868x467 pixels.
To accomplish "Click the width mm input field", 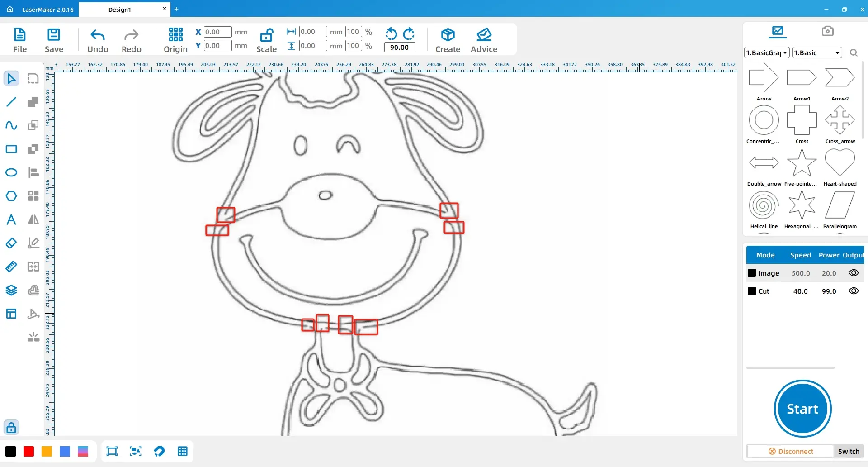I will click(x=313, y=32).
